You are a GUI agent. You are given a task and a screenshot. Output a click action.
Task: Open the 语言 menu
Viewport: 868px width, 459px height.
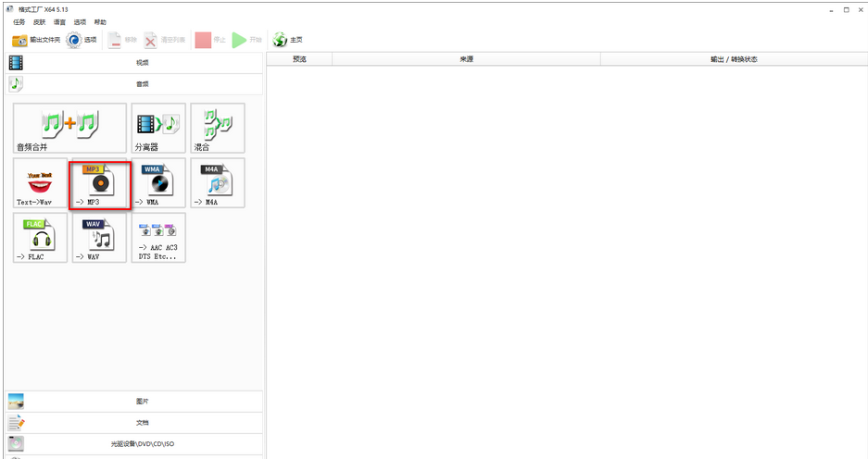pyautogui.click(x=60, y=22)
